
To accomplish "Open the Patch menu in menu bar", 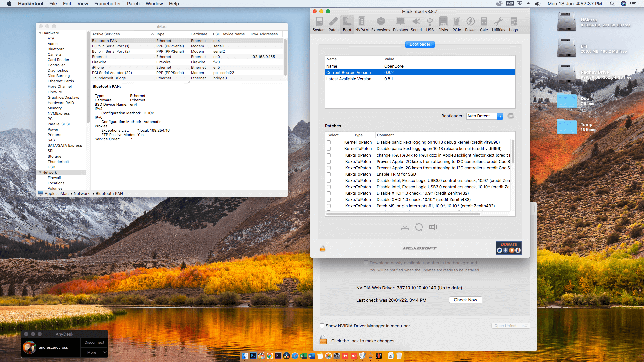I will tap(133, 4).
